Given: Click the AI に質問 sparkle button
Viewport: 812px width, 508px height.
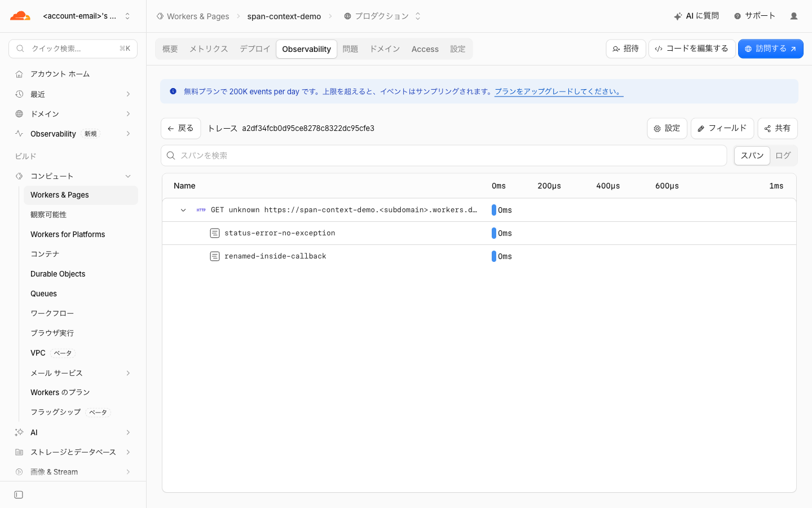Looking at the screenshot, I should point(696,16).
